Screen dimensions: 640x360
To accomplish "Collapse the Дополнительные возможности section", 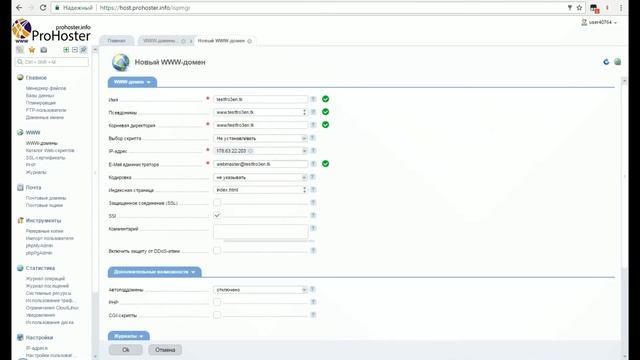I will point(155,272).
